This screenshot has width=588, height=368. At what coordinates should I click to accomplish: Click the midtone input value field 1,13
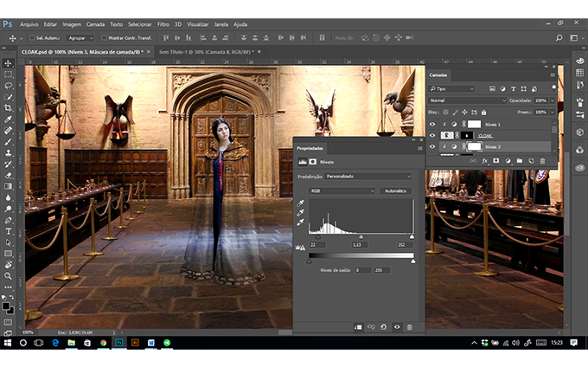(x=361, y=244)
